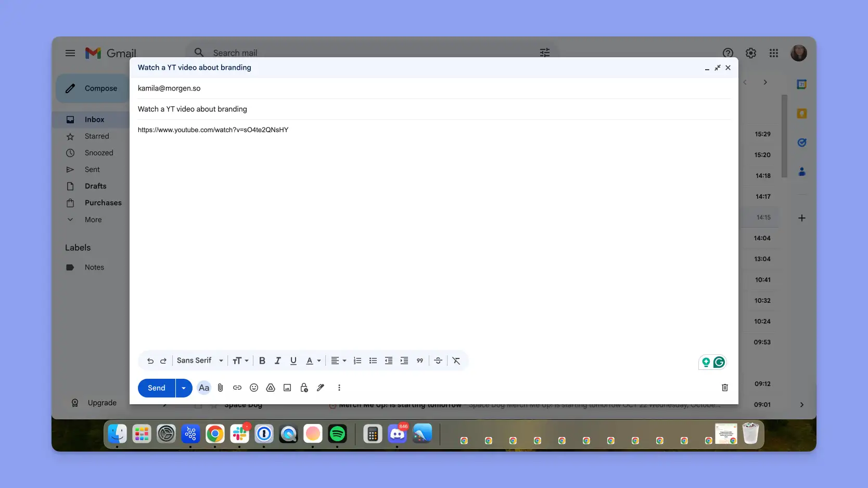Image resolution: width=868 pixels, height=488 pixels.
Task: Decrease the indent
Action: tap(389, 361)
